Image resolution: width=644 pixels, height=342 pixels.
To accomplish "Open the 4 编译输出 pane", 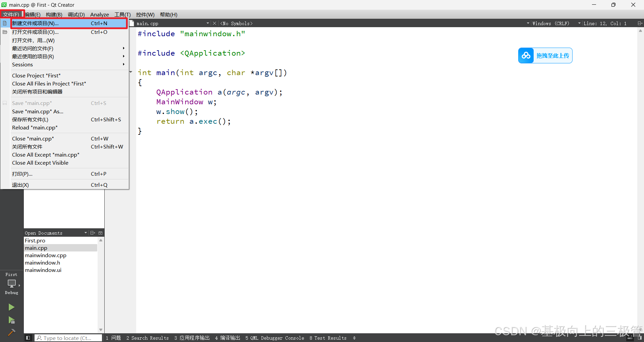I will [x=227, y=338].
